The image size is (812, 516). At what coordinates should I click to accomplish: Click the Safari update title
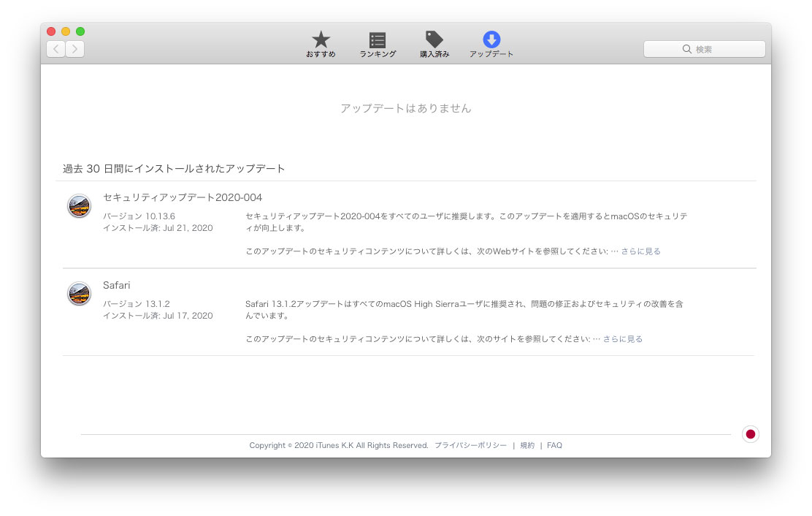click(117, 285)
